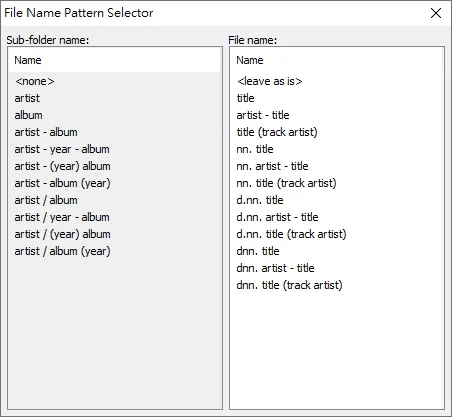The height and width of the screenshot is (417, 452).
Task: Pick 'dnn. artist - title' file name pattern
Action: (x=275, y=268)
